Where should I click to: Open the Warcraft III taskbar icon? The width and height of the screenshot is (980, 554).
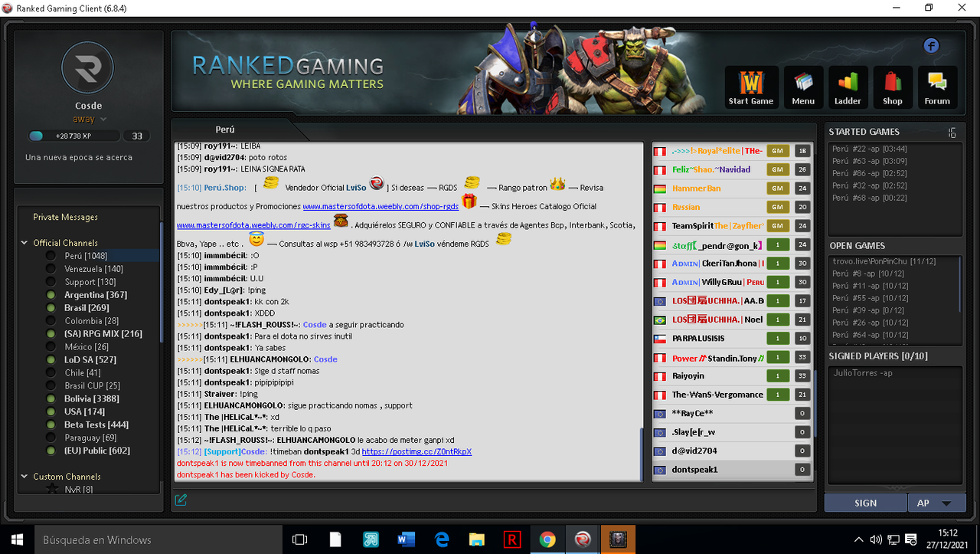618,539
